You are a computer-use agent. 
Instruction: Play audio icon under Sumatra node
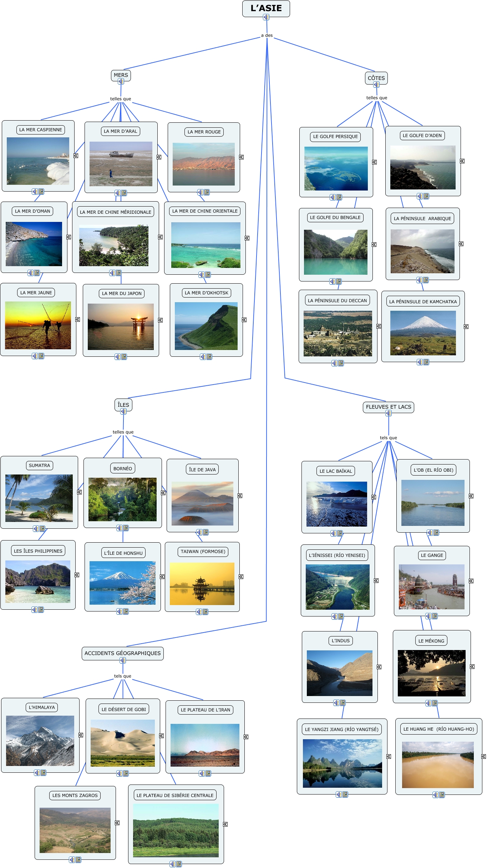pos(36,528)
